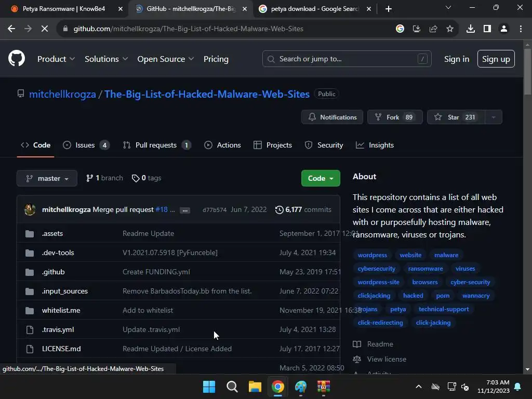
Task: Open the Chrome profile avatar
Action: tap(504, 29)
